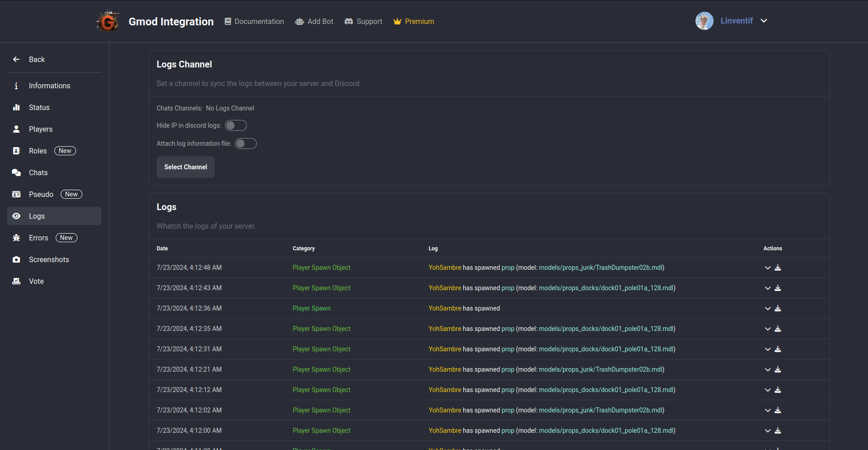This screenshot has width=868, height=450.
Task: Enable Attach log information file switch
Action: pos(246,144)
